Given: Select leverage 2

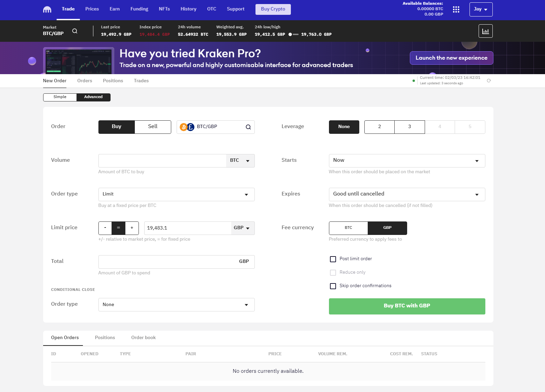Looking at the screenshot, I should [x=380, y=127].
